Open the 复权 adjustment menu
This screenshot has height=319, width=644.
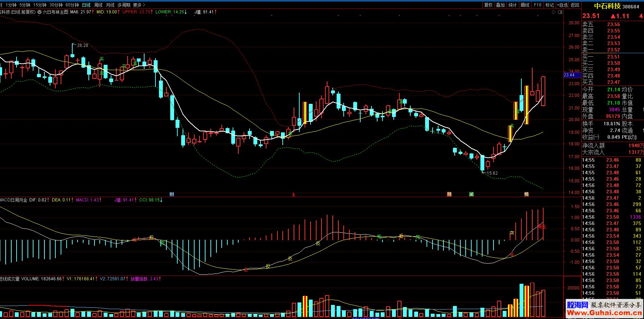click(488, 5)
